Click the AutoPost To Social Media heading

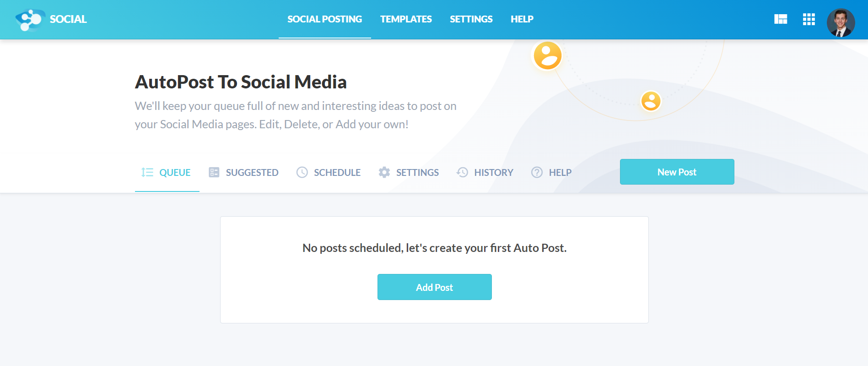click(x=241, y=82)
